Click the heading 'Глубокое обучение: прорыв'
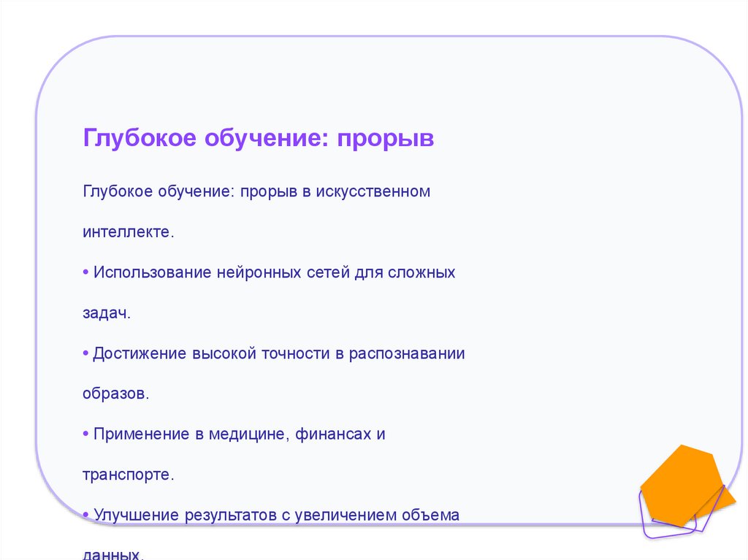Image resolution: width=748 pixels, height=560 pixels. click(x=258, y=139)
